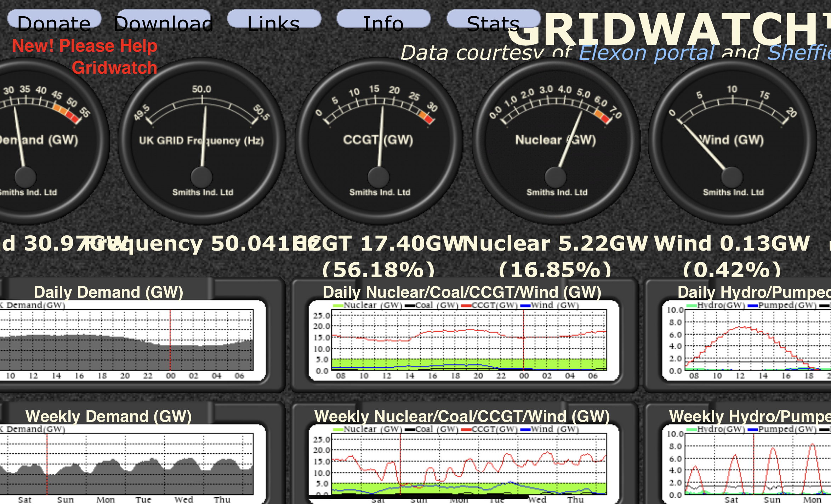
Task: Click Wind legend swatch in daily chart
Action: [x=525, y=306]
